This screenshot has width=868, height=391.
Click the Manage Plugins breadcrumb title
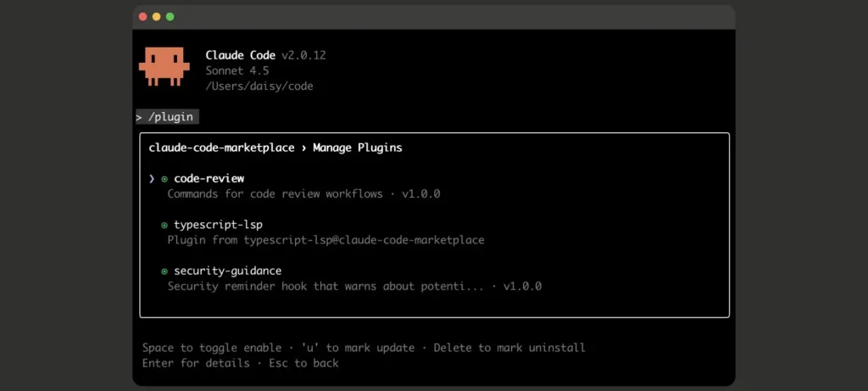357,148
